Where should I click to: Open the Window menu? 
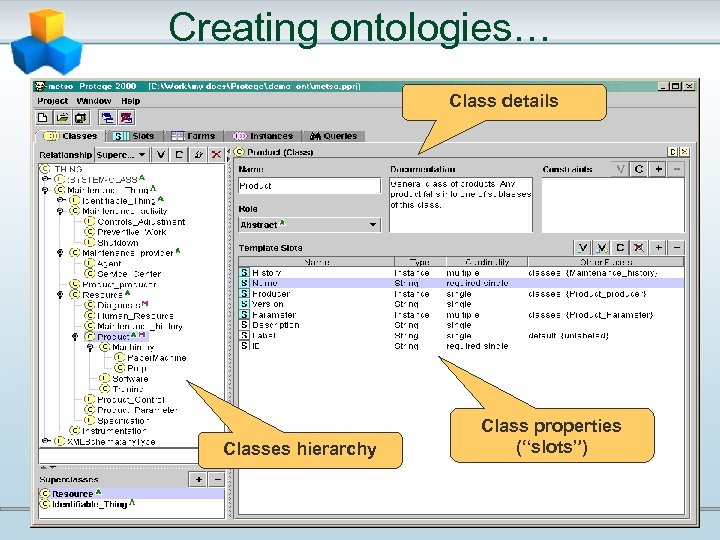pyautogui.click(x=94, y=101)
